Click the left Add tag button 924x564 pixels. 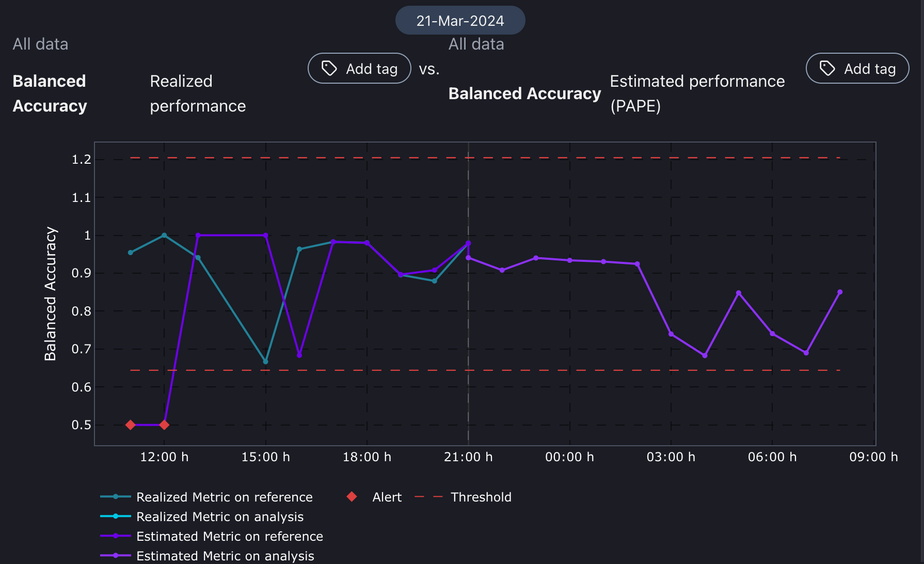coord(359,68)
